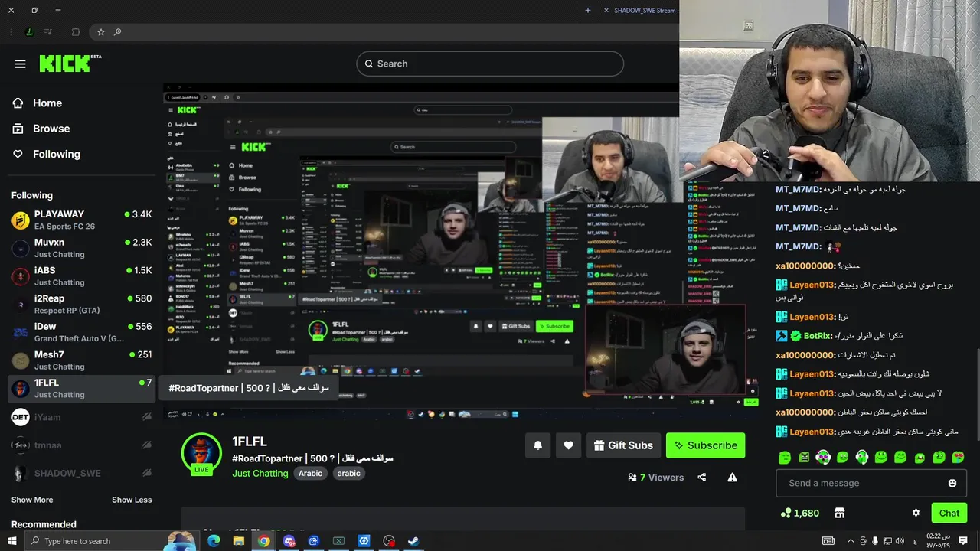
Task: Open the emoji picker in chat
Action: point(952,483)
